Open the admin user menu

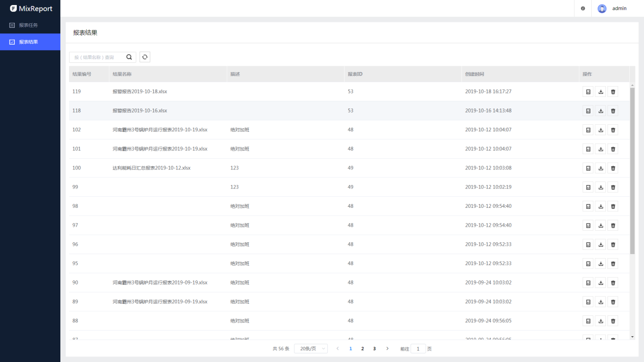(614, 9)
